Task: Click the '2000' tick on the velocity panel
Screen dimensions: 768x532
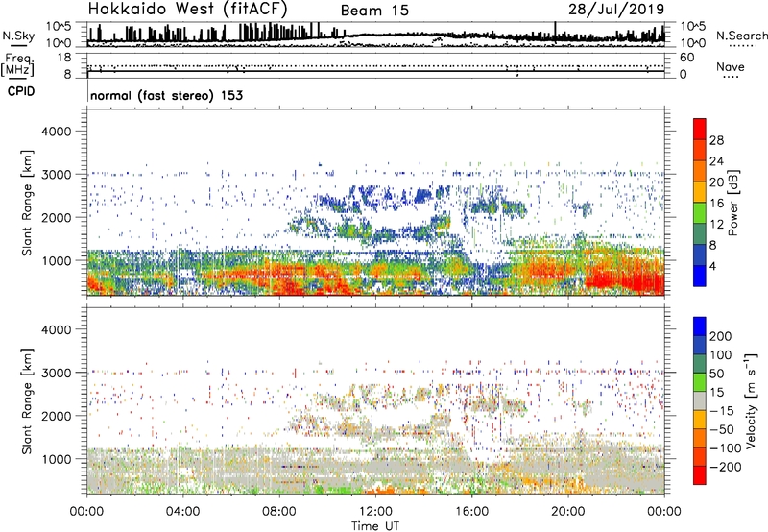Action: pyautogui.click(x=57, y=416)
